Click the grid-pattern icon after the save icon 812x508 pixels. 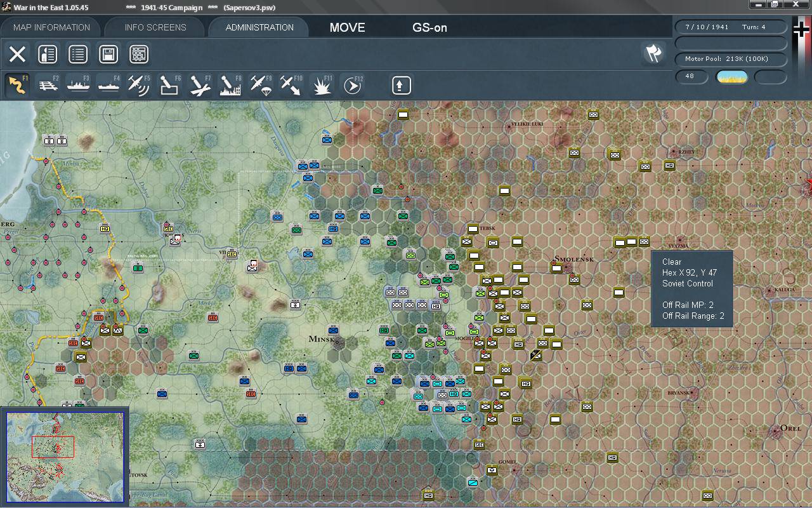point(139,54)
